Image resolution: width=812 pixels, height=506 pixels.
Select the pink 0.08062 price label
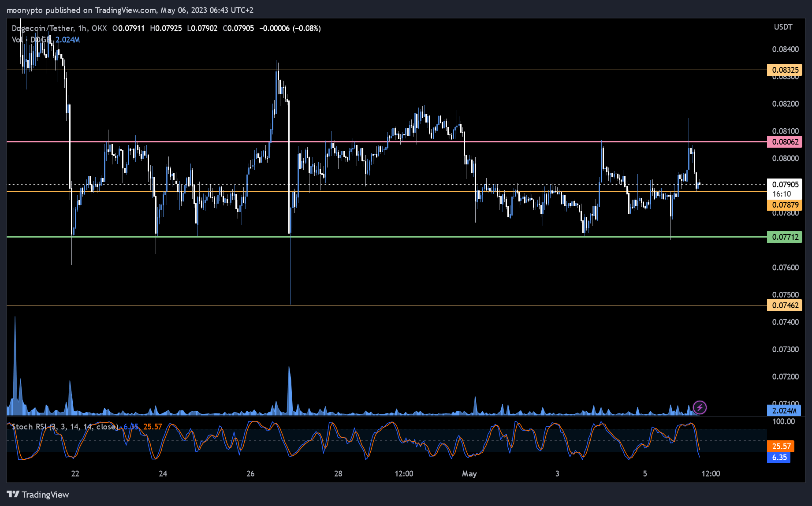click(x=785, y=141)
